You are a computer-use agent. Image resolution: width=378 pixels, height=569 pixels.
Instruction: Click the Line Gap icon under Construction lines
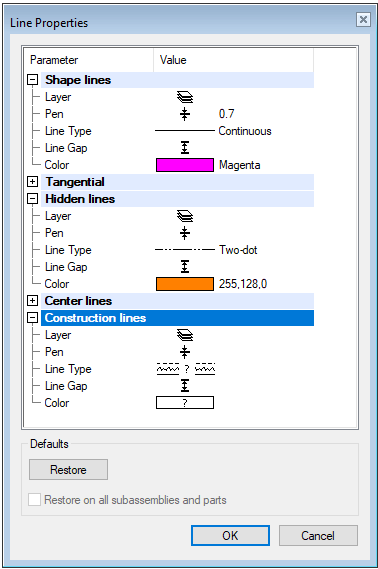(185, 386)
